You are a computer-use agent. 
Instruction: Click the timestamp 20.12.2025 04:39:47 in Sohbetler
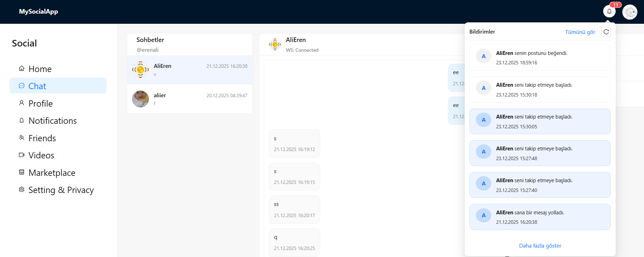tap(227, 95)
